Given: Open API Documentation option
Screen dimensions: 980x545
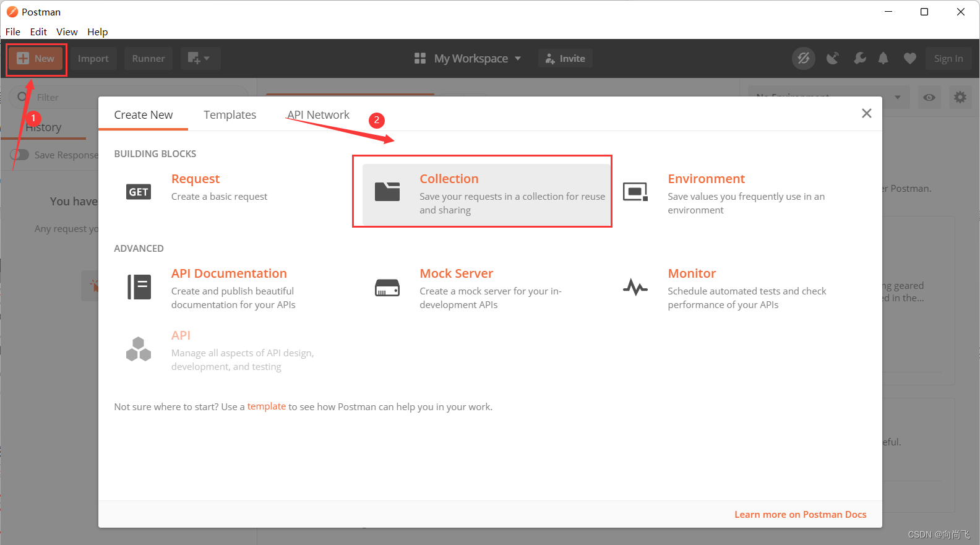Looking at the screenshot, I should tap(229, 273).
